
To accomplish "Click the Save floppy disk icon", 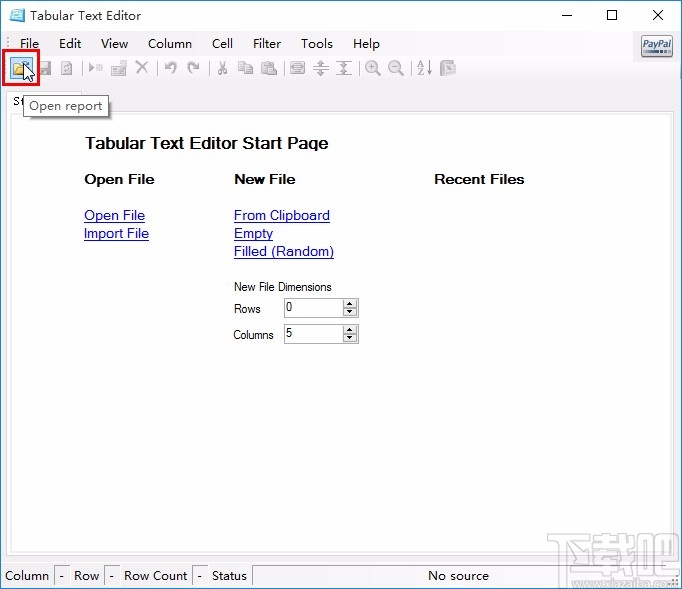I will (x=45, y=68).
